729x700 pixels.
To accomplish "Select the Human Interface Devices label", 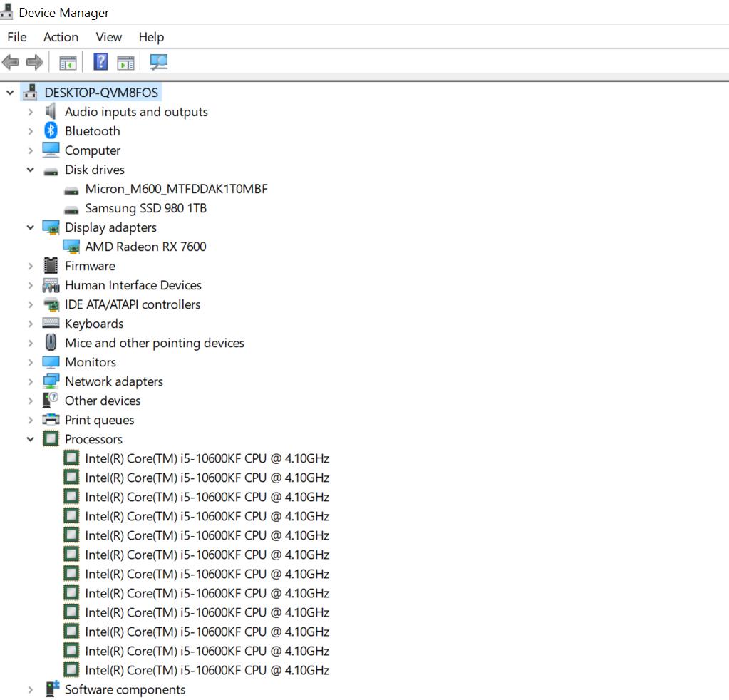I will [x=133, y=285].
